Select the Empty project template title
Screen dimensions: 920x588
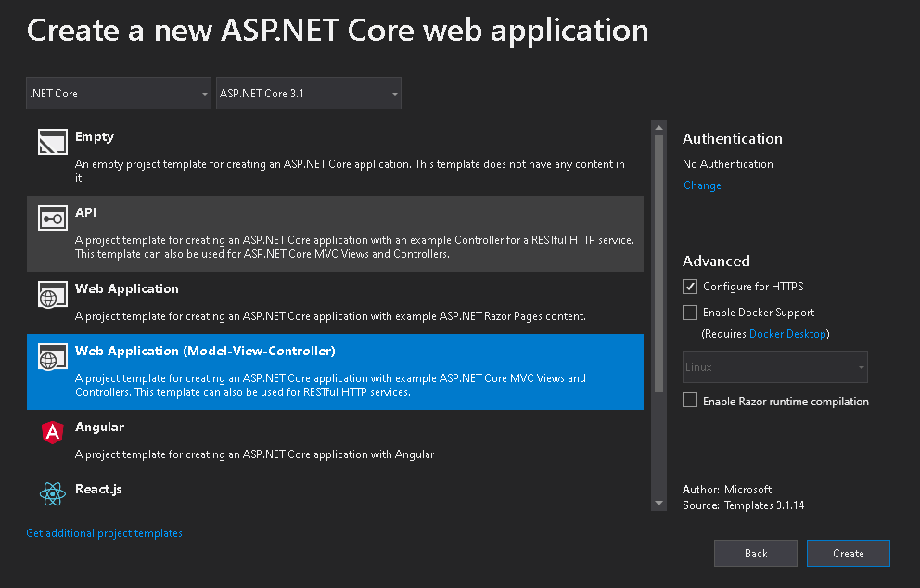coord(95,136)
